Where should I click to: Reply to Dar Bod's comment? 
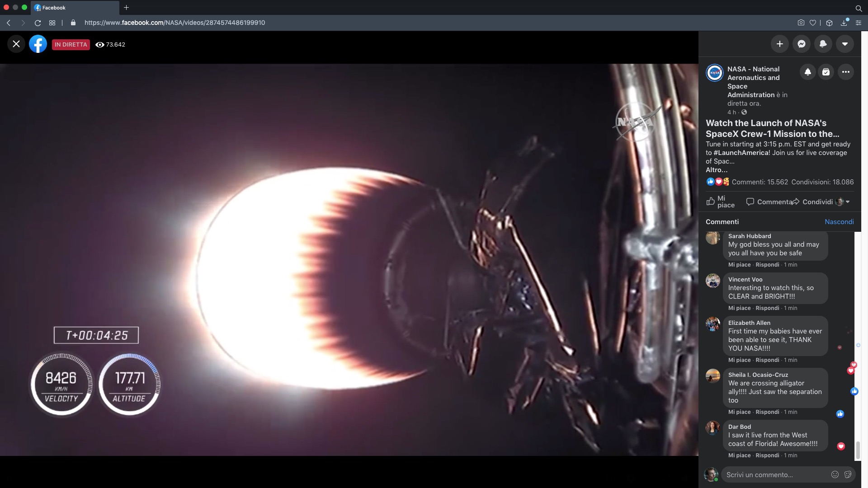[767, 455]
